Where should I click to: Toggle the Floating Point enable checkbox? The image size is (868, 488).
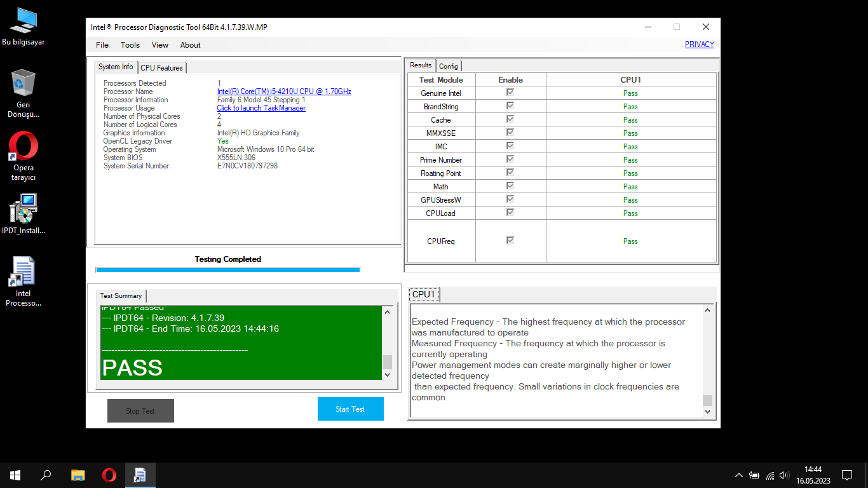coord(510,173)
